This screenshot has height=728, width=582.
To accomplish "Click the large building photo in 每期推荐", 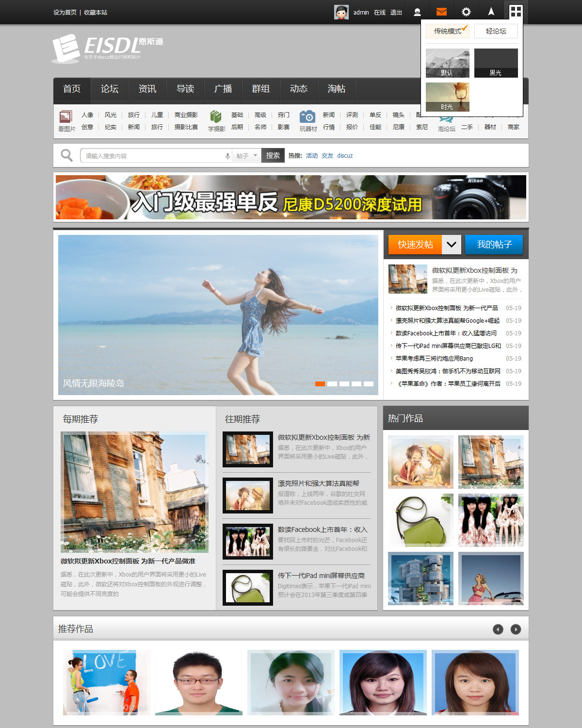I will pyautogui.click(x=134, y=492).
